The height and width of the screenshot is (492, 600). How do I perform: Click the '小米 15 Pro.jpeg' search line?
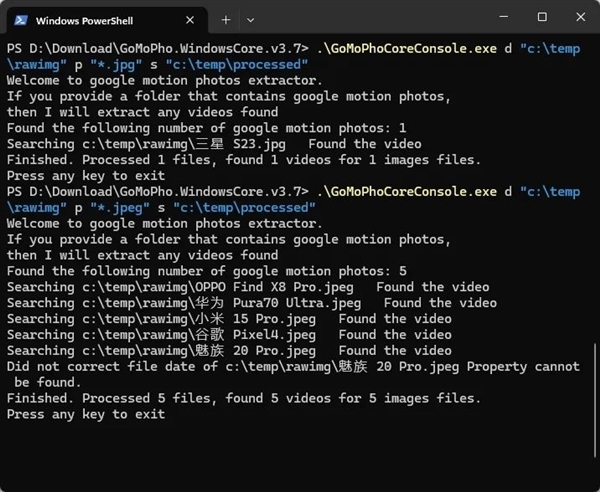click(229, 319)
